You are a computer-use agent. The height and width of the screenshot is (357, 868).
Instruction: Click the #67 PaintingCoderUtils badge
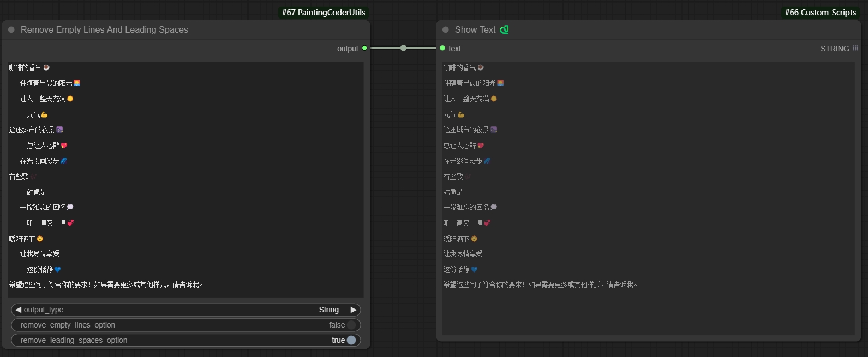[x=324, y=12]
